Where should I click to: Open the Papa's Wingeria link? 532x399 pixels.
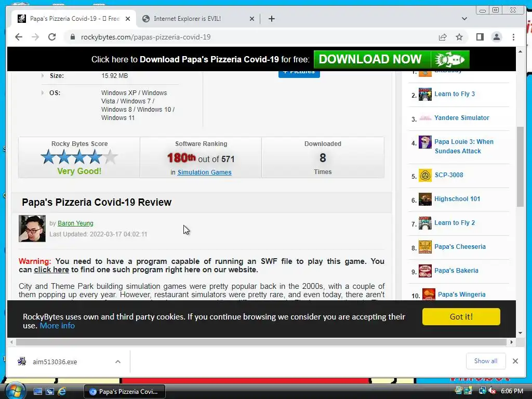(x=462, y=295)
